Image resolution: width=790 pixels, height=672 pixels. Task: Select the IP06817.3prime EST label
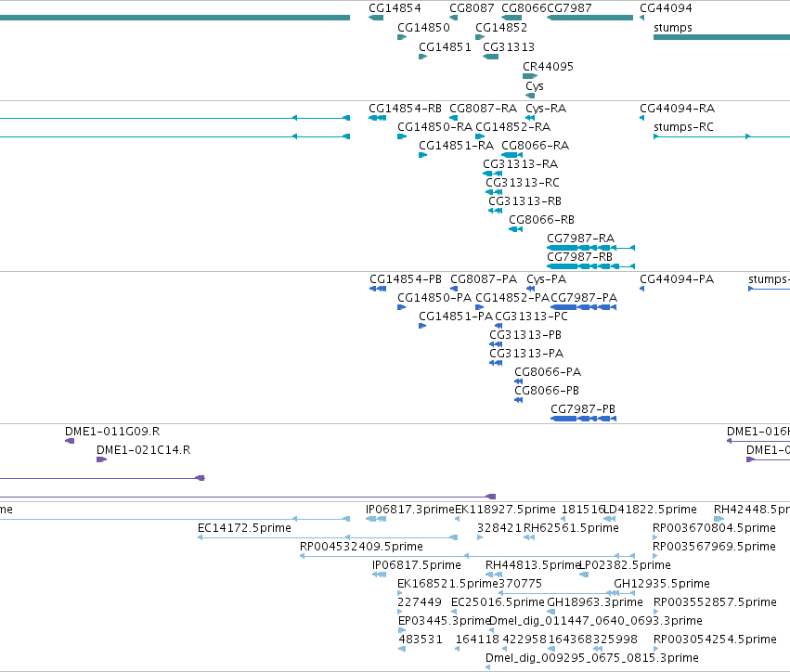point(410,510)
